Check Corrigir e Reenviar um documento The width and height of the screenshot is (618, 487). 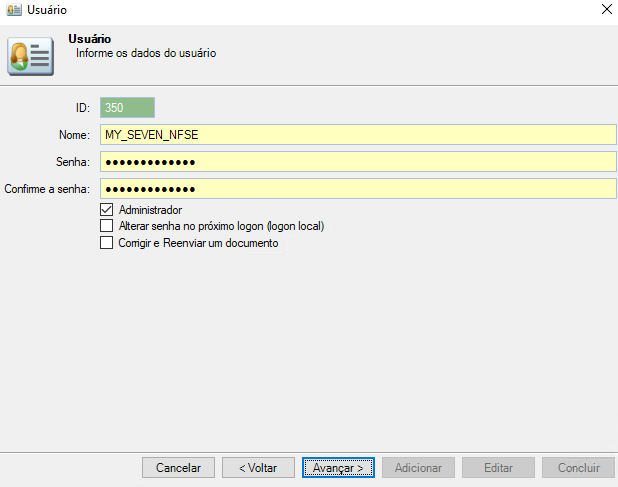107,242
